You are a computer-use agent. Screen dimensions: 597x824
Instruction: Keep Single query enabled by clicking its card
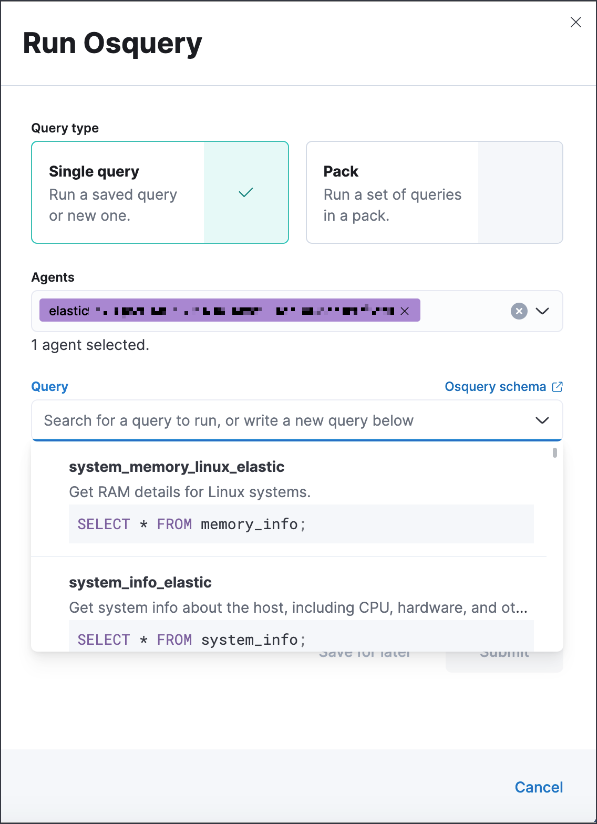(x=130, y=190)
